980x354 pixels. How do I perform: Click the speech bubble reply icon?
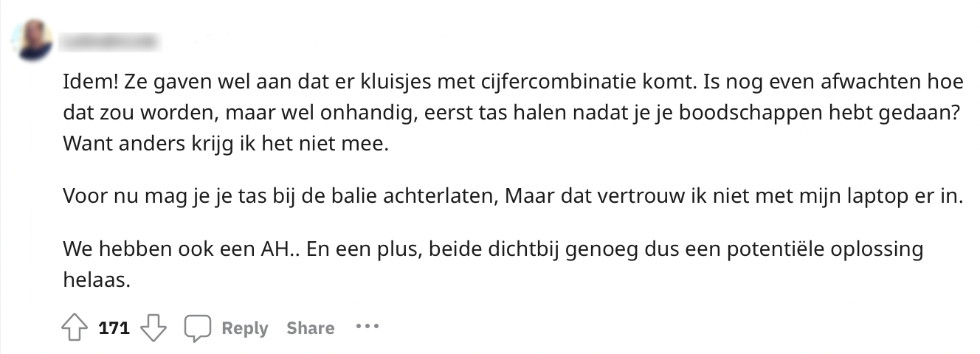pos(198,328)
